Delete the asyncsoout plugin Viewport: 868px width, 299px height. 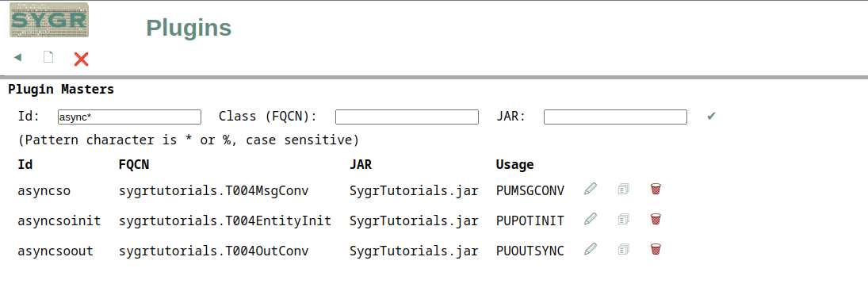tap(656, 249)
